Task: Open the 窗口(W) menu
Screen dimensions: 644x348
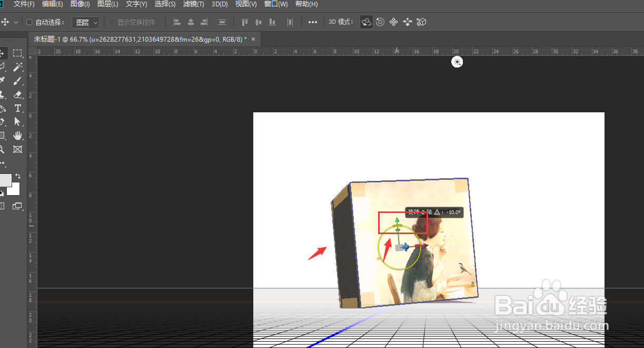Action: [x=276, y=4]
